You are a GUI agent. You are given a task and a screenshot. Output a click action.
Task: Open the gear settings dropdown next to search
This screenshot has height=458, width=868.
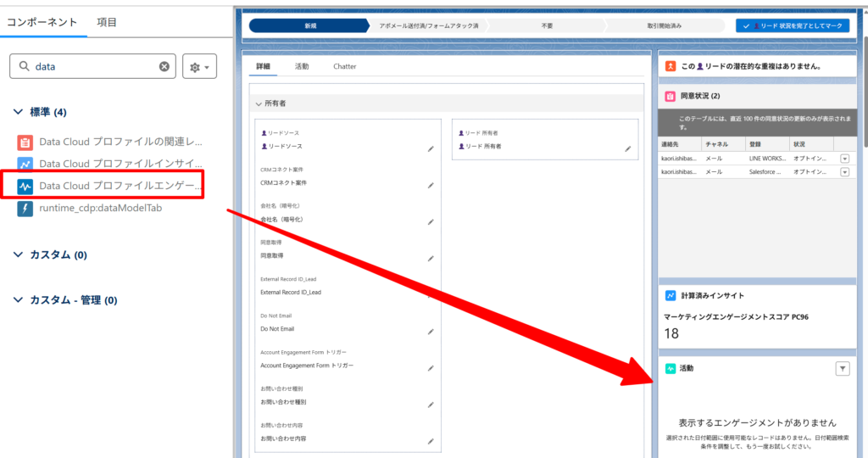coord(200,66)
